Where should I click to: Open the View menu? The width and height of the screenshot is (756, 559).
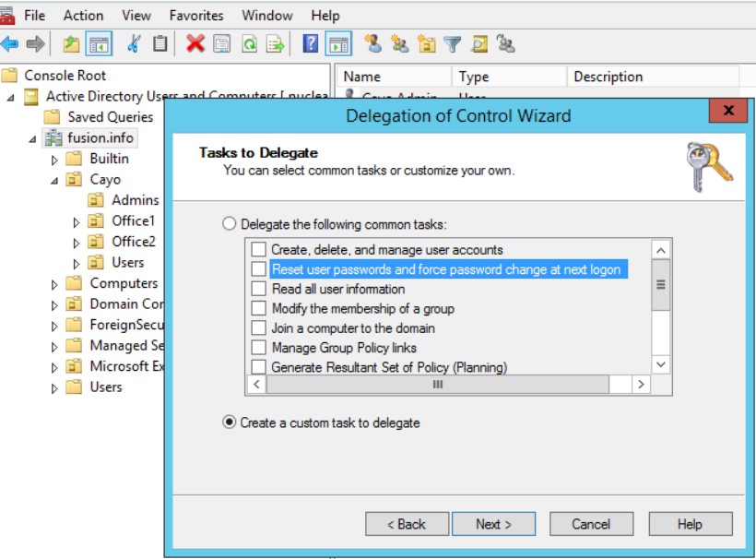coord(136,16)
